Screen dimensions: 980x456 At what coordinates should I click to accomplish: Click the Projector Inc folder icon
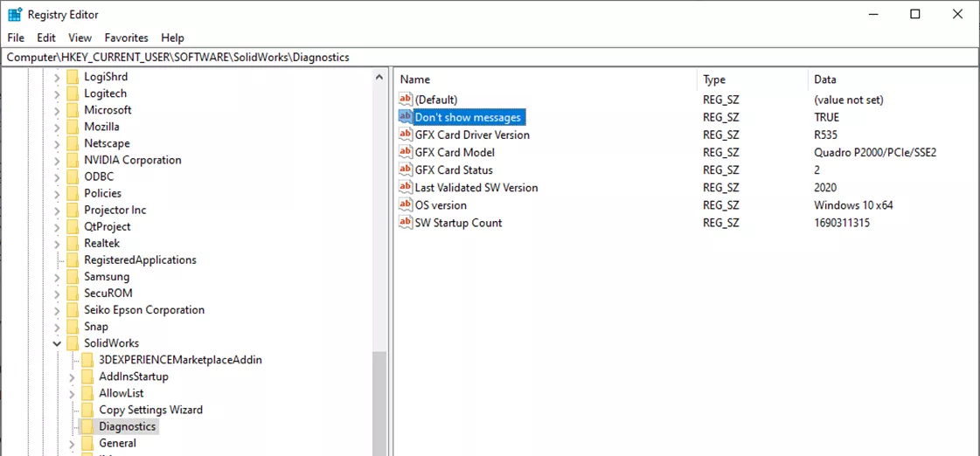73,210
